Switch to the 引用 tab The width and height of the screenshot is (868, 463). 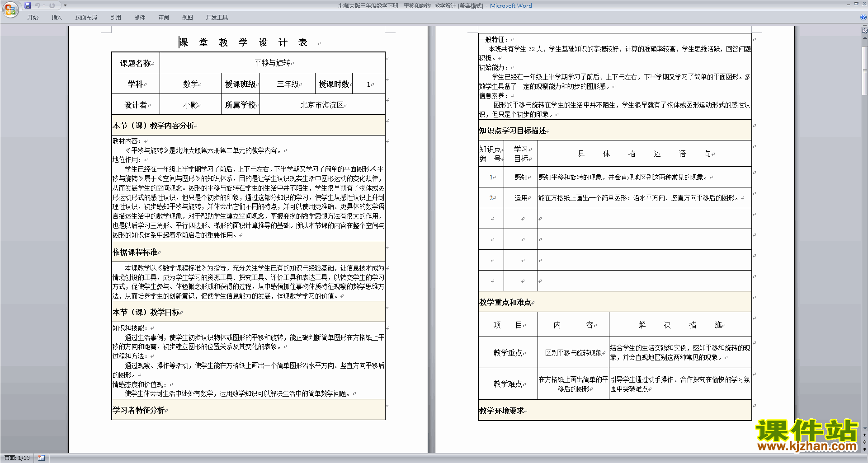click(116, 18)
